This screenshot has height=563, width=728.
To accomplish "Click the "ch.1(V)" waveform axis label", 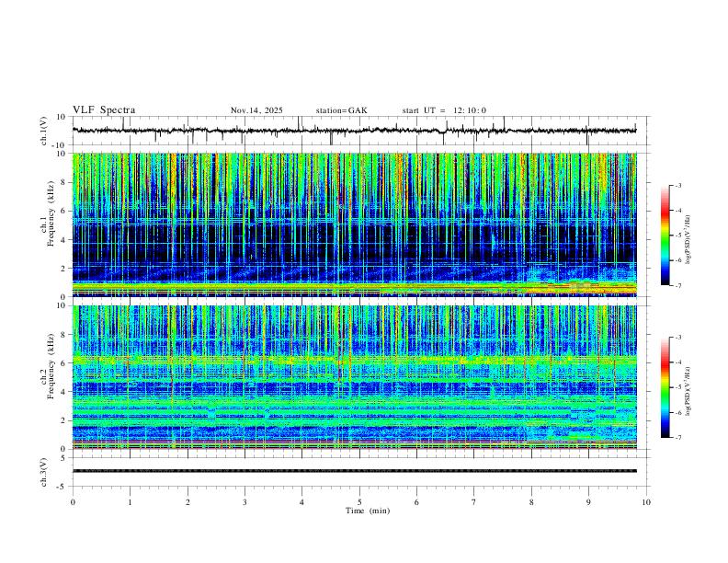I will pos(44,131).
